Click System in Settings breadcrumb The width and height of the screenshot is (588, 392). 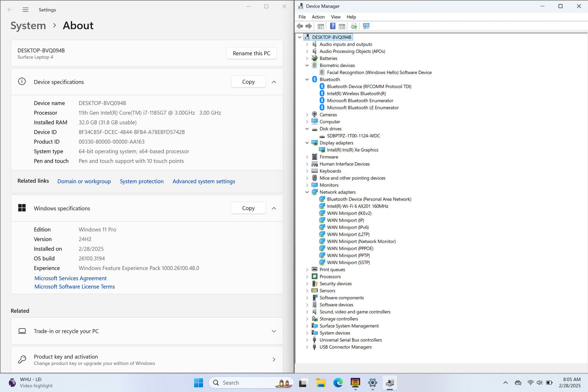(28, 26)
